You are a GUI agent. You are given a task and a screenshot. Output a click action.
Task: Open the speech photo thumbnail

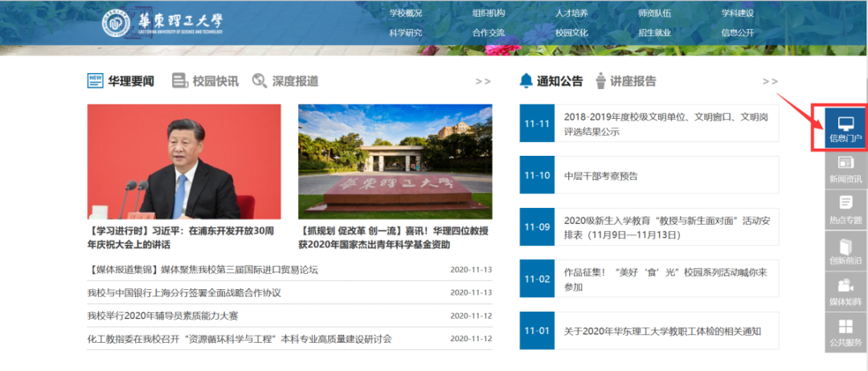(184, 161)
